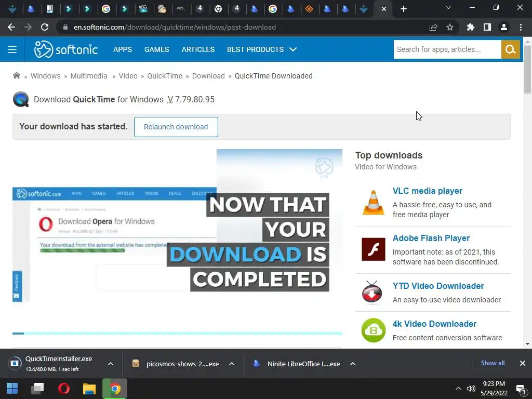Open the Chrome profile icon

504,27
